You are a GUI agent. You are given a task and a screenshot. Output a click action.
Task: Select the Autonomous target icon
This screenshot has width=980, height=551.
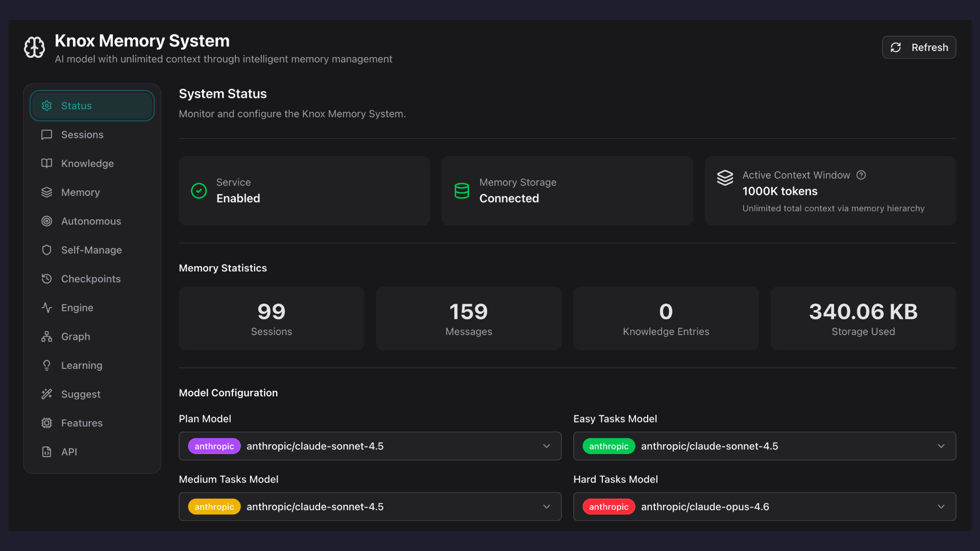46,221
